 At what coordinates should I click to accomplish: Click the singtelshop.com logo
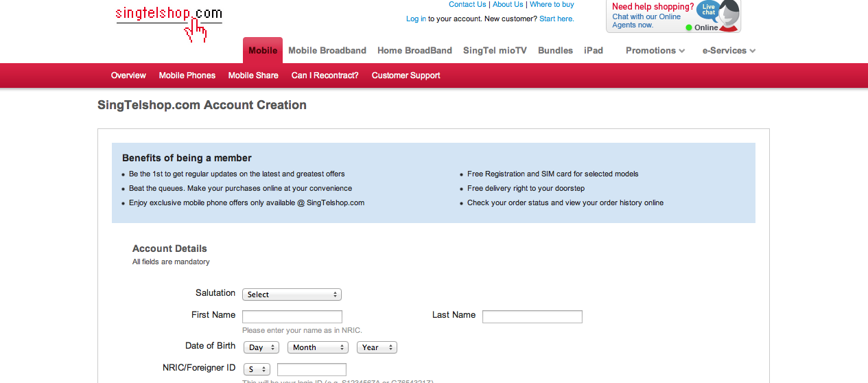tap(169, 23)
